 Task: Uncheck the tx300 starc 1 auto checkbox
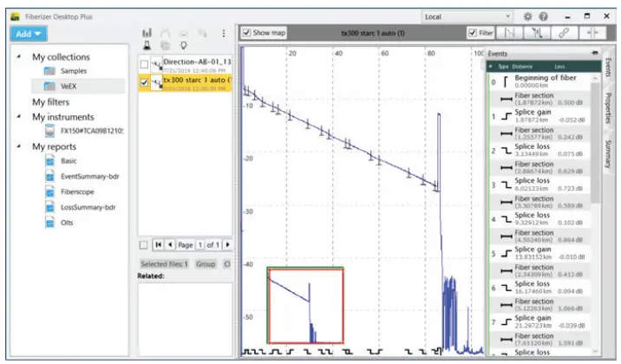point(144,82)
